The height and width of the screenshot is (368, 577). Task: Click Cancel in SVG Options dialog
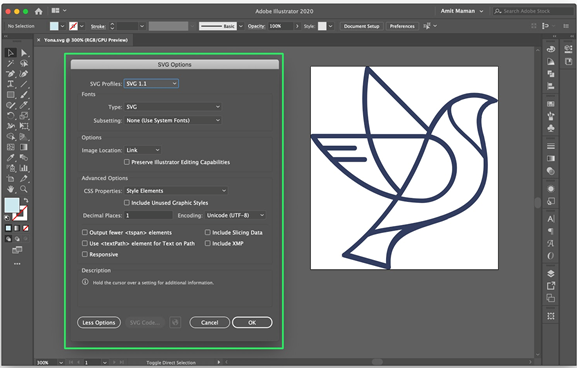(209, 323)
